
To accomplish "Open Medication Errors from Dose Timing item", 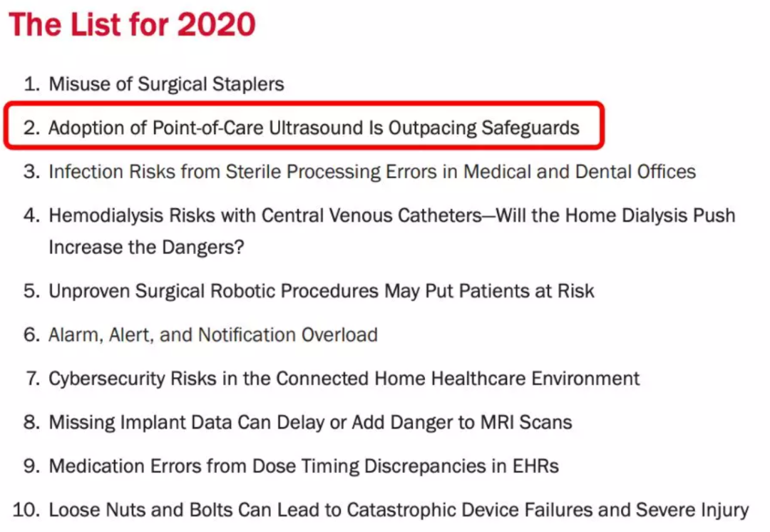I will [x=304, y=466].
